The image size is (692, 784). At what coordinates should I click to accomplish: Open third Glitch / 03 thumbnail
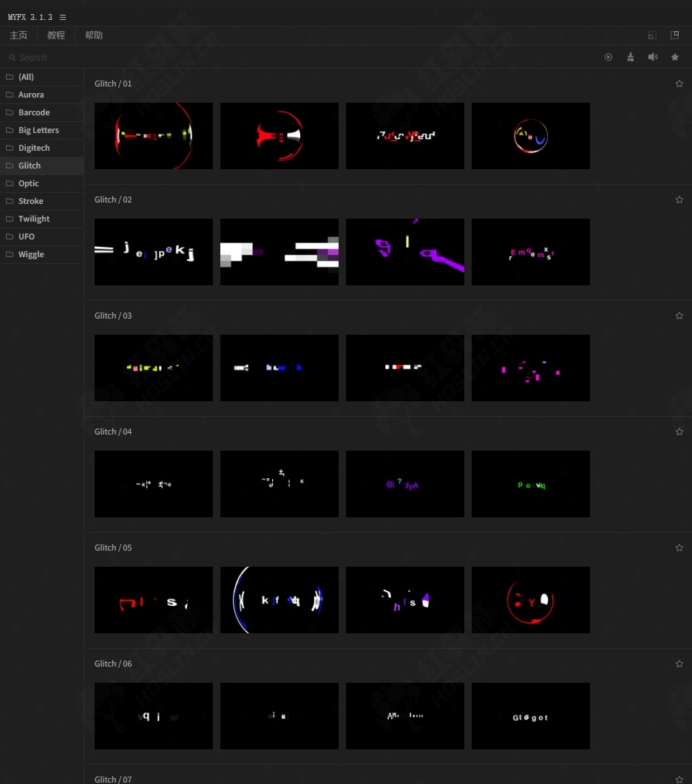point(405,368)
